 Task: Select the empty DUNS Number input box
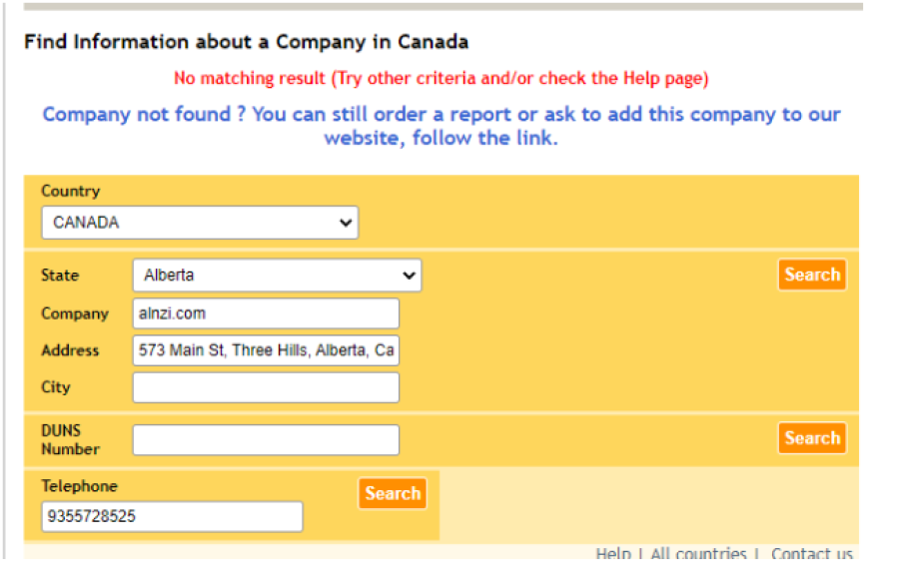[x=266, y=440]
